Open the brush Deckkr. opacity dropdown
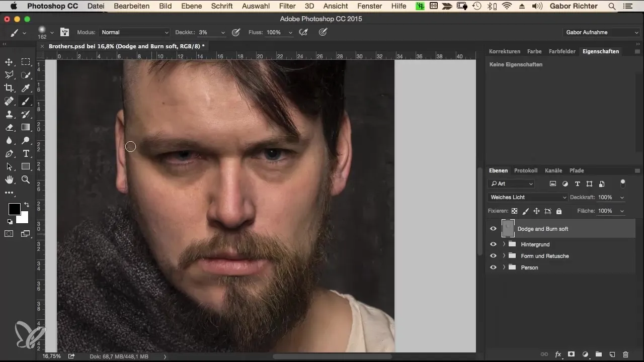 223,32
